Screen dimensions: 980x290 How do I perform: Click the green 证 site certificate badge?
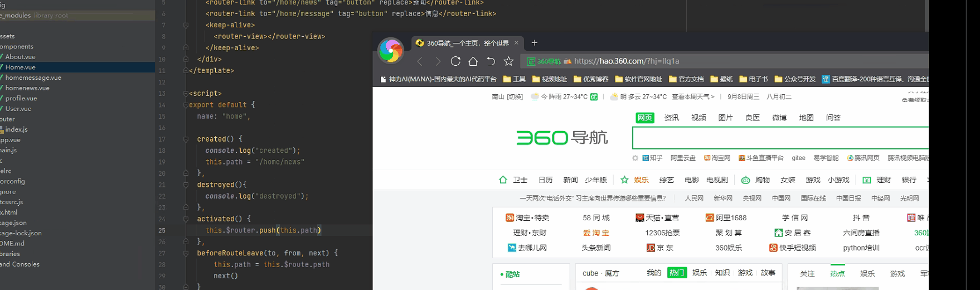click(531, 61)
